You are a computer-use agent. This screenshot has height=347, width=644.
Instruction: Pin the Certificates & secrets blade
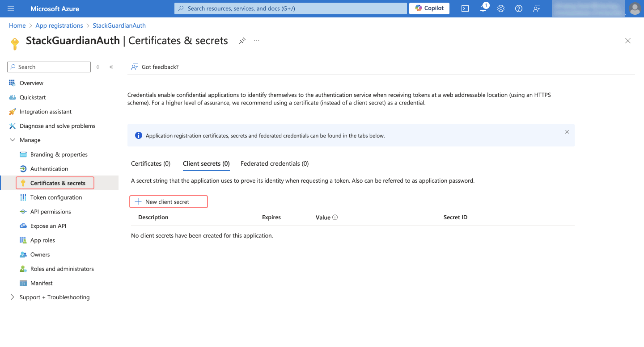click(242, 41)
